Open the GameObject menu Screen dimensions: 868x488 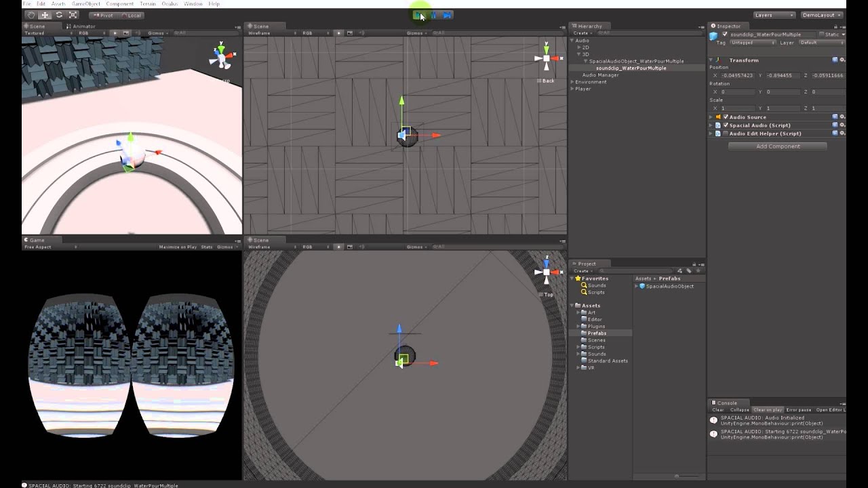(86, 4)
